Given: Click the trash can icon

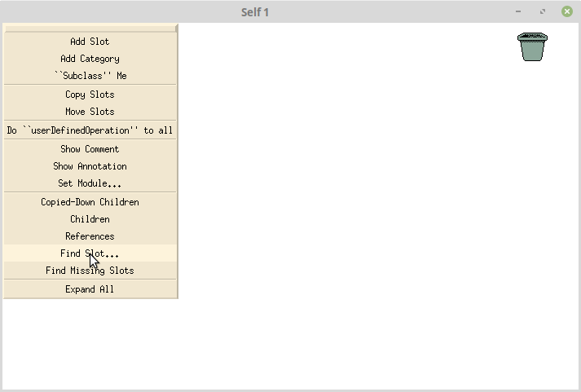Looking at the screenshot, I should pyautogui.click(x=532, y=47).
